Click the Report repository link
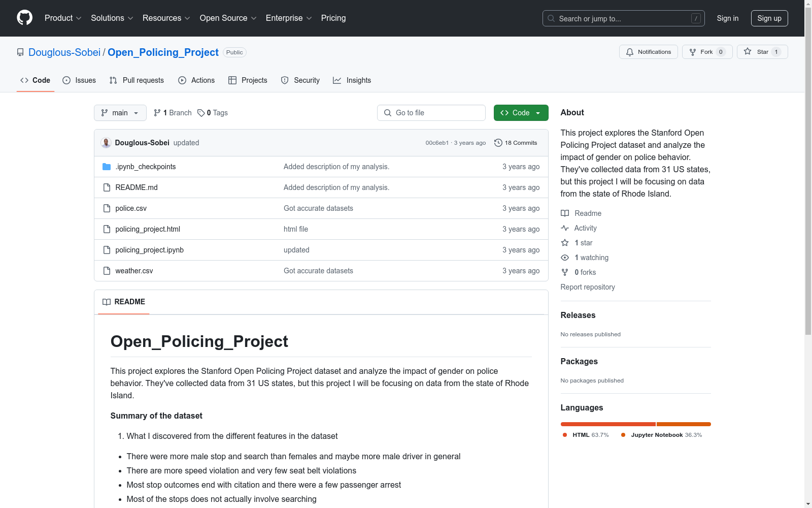The height and width of the screenshot is (508, 812). [x=588, y=287]
